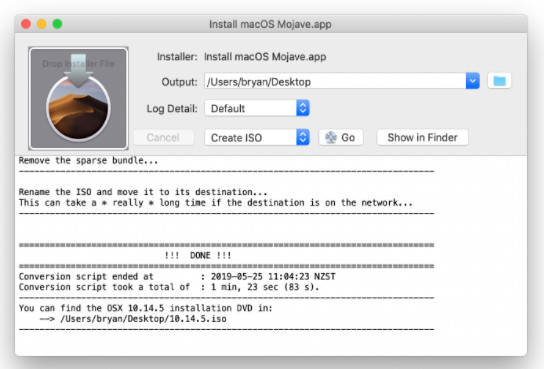Click the Mojave installer drop zone image
The image size is (544, 369).
coord(78,98)
